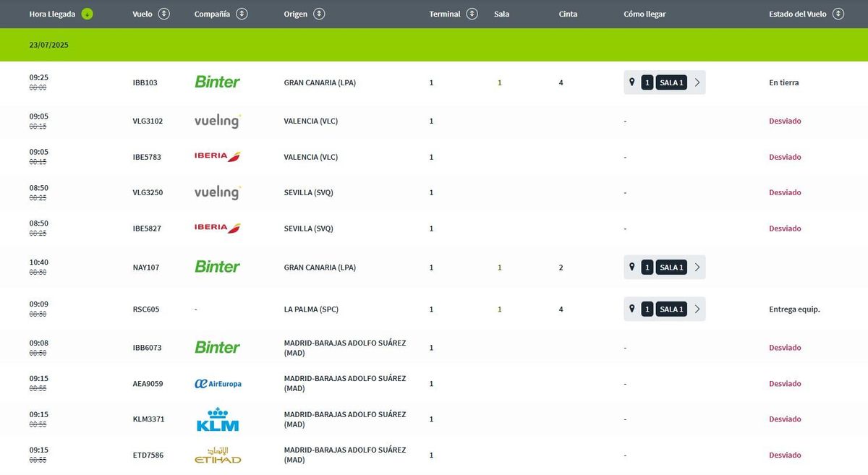This screenshot has height=475, width=868.
Task: Click arrival time 09:08 for IBB6073
Action: click(39, 343)
